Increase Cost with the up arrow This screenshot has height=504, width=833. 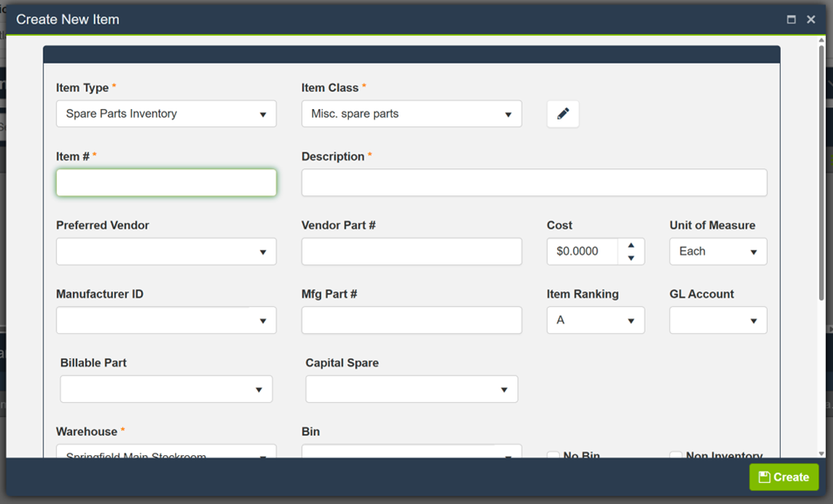tap(631, 245)
